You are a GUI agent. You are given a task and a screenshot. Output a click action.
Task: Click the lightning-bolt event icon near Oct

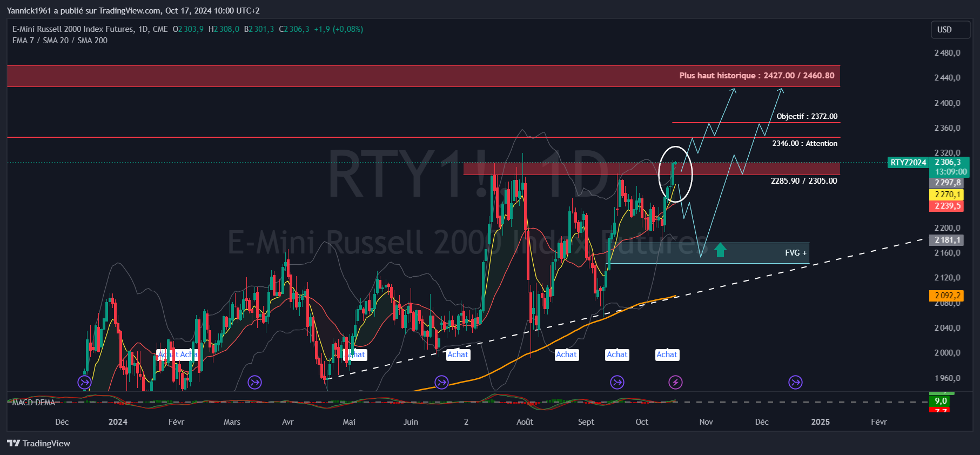point(675,383)
